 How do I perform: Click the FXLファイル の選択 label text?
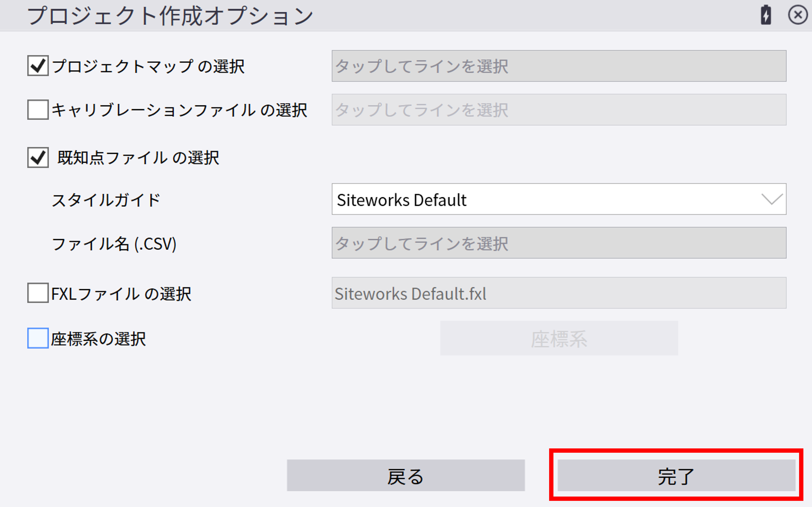click(x=121, y=294)
